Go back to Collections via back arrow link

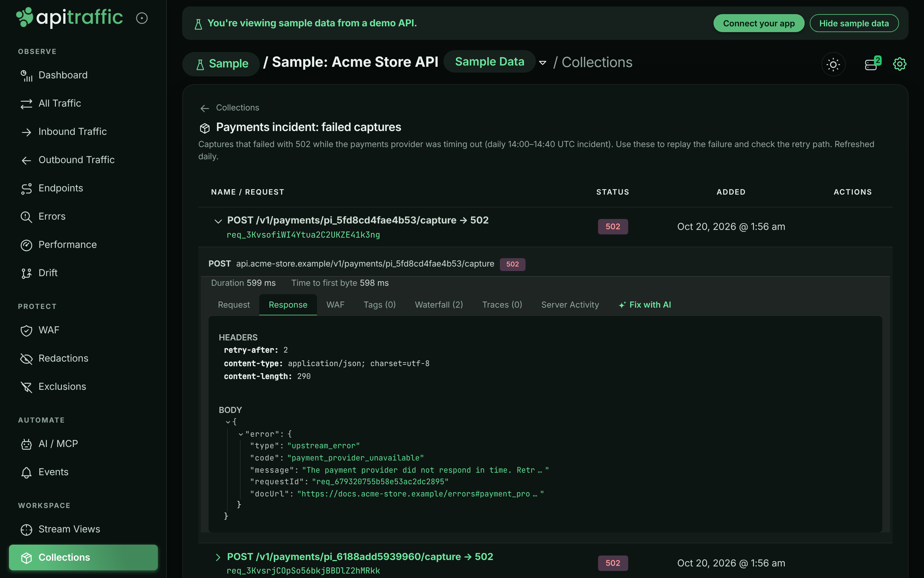230,108
